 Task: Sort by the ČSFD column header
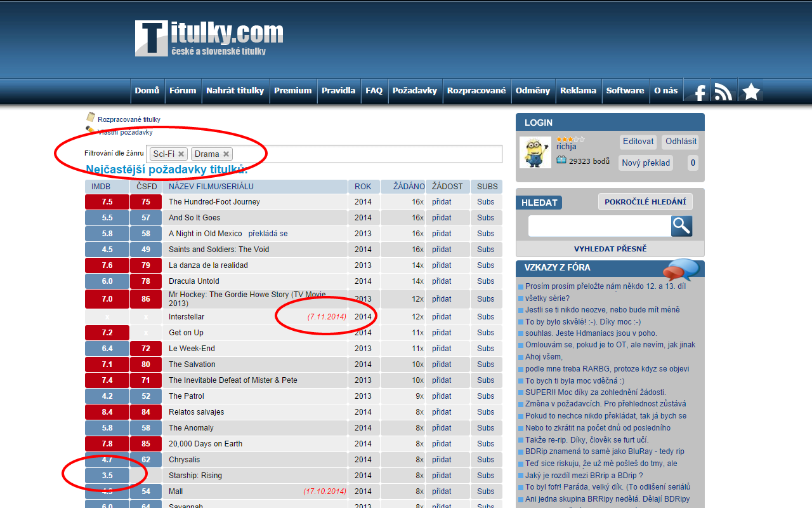[x=146, y=187]
